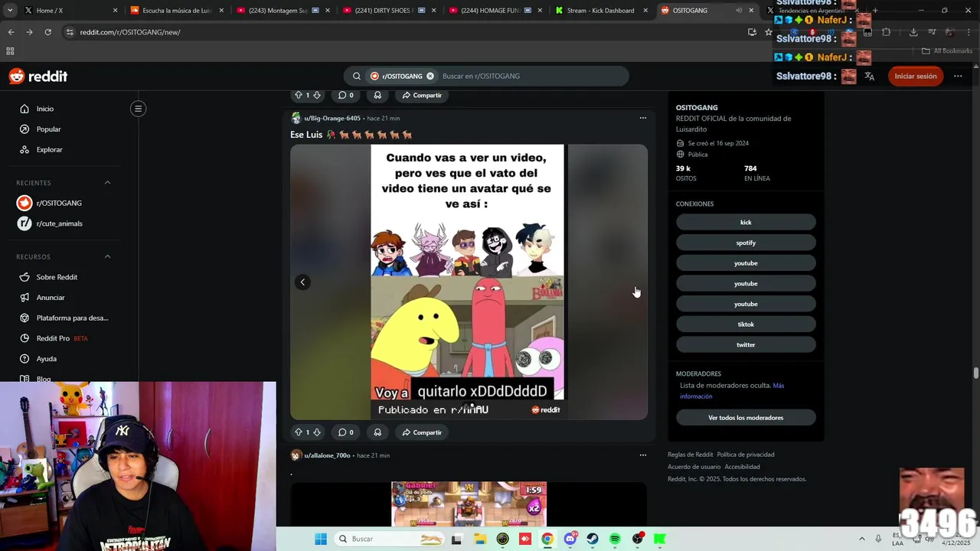Open the Clash Royale video post thumbnail
Viewport: 980px width, 551px height.
[469, 504]
